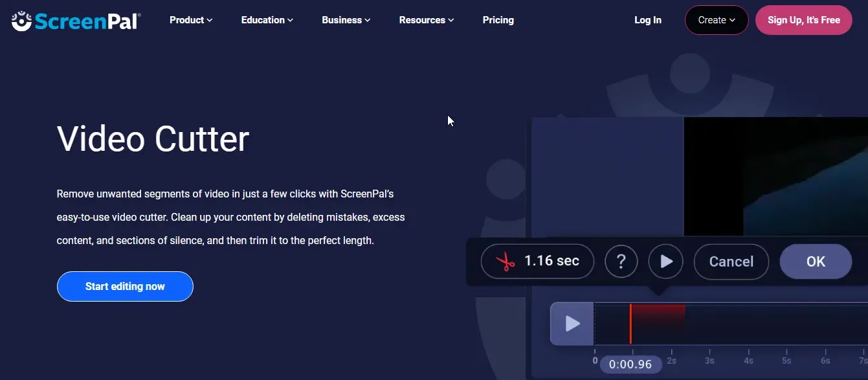
Task: Click the ScreenPal logo
Action: click(x=76, y=21)
